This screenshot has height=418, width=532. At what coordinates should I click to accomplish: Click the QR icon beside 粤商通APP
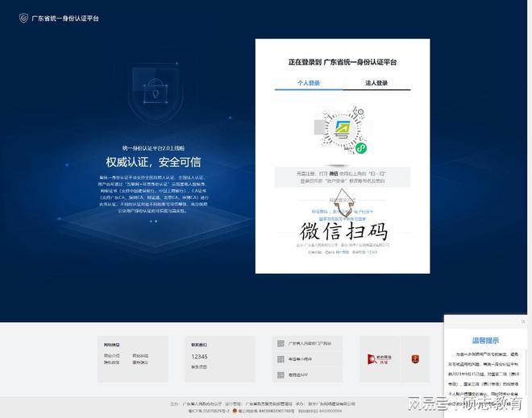point(281,375)
